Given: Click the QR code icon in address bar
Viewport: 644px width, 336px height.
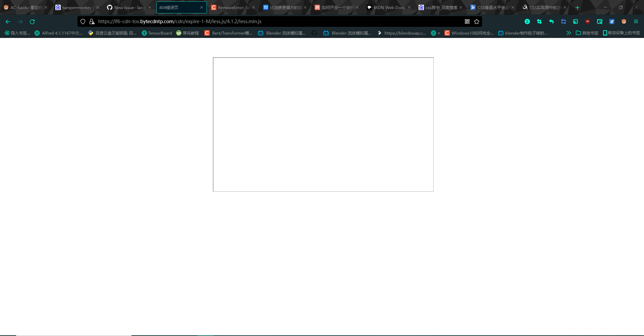Looking at the screenshot, I should point(467,21).
